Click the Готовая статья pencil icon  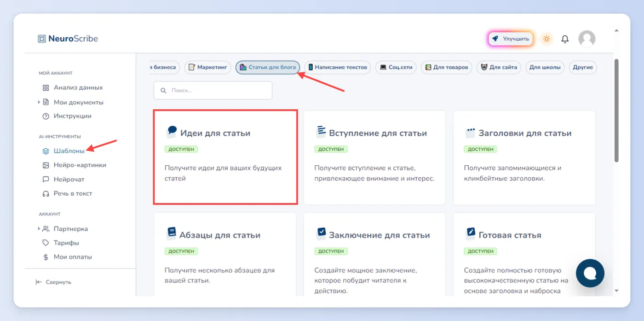tap(470, 234)
